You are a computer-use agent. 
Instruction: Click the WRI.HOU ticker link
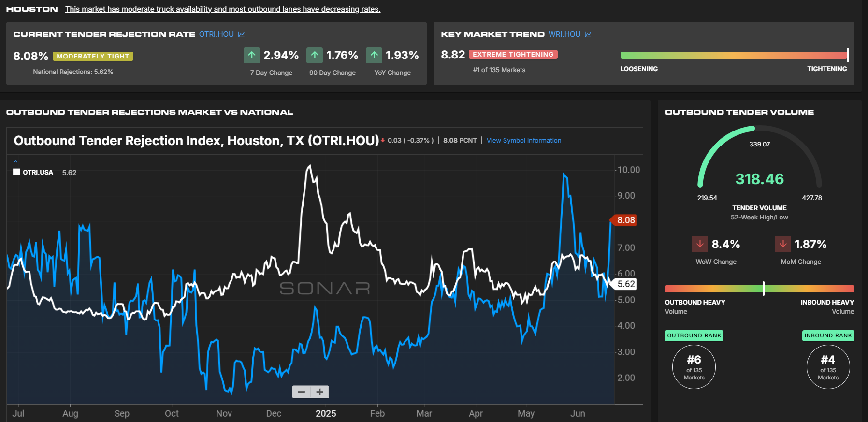tap(564, 34)
